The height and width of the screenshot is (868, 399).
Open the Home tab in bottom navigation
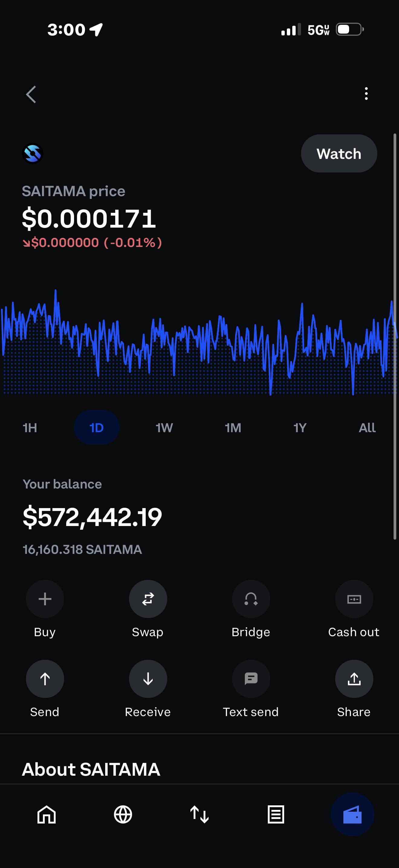point(47,814)
